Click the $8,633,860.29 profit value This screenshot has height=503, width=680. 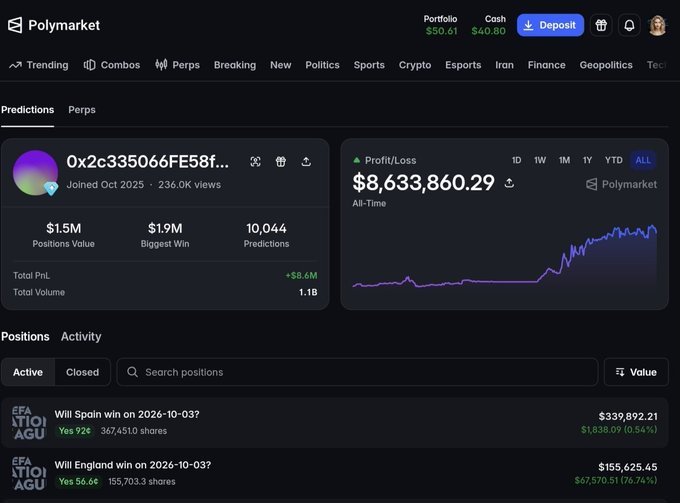423,183
